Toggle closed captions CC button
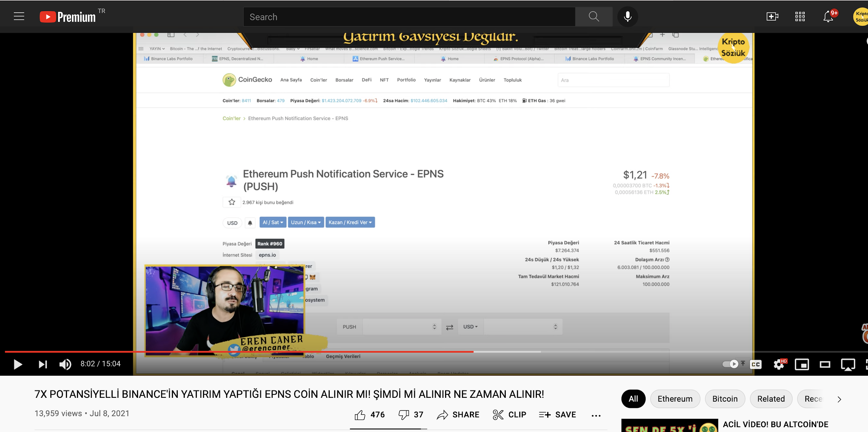 (x=756, y=364)
